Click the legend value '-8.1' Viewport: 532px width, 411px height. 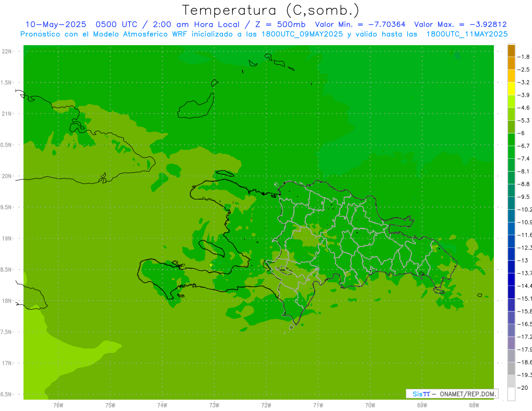point(524,172)
